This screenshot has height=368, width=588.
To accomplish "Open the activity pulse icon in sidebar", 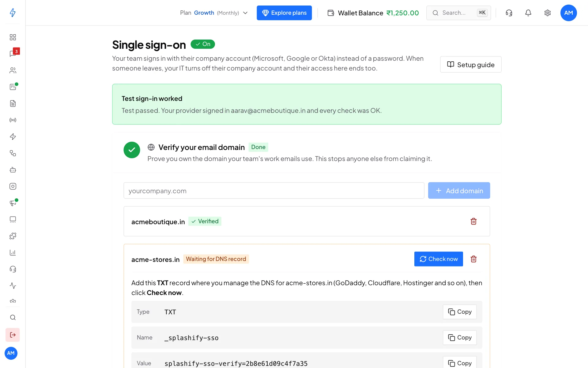I will click(13, 286).
